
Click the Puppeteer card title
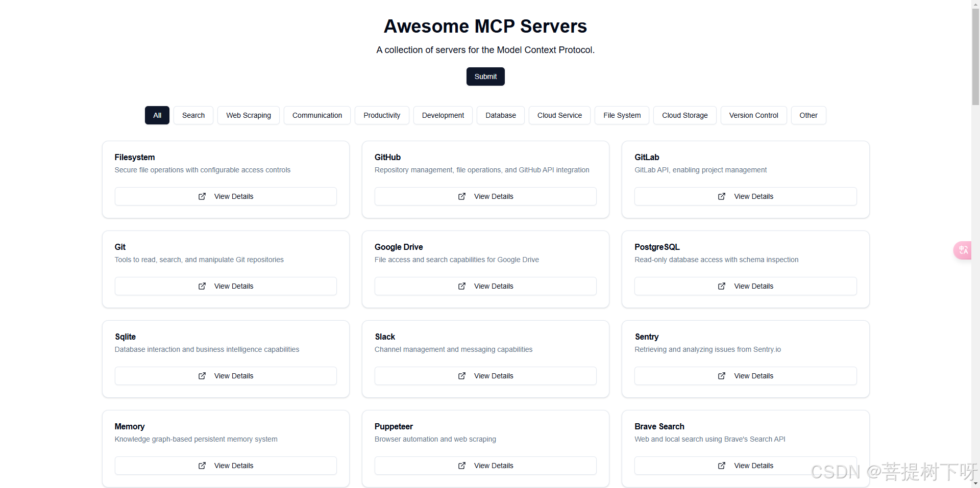(394, 426)
